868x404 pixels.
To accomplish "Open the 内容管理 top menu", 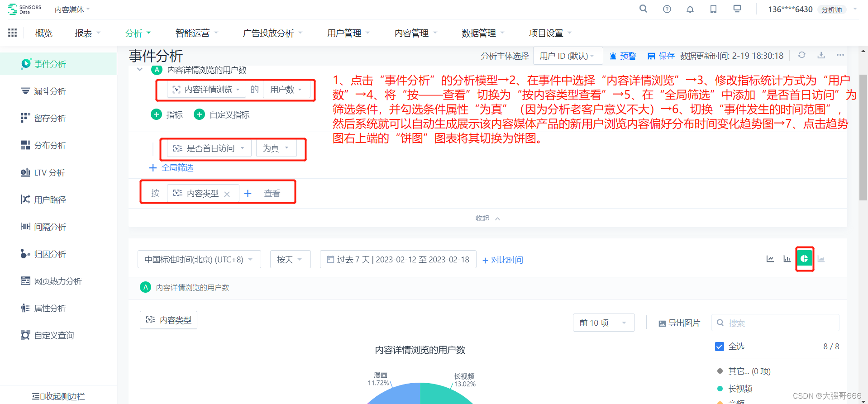I will coord(415,33).
